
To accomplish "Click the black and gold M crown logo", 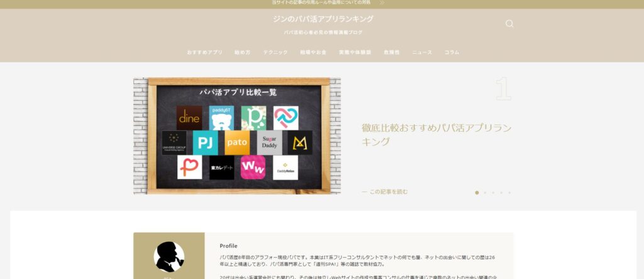I will (300, 143).
